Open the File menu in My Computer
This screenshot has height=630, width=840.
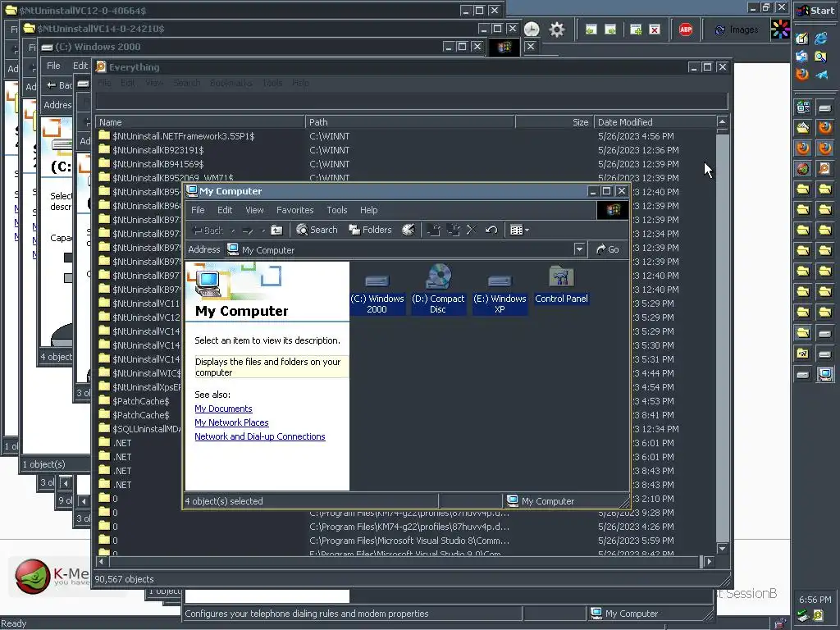click(x=198, y=210)
